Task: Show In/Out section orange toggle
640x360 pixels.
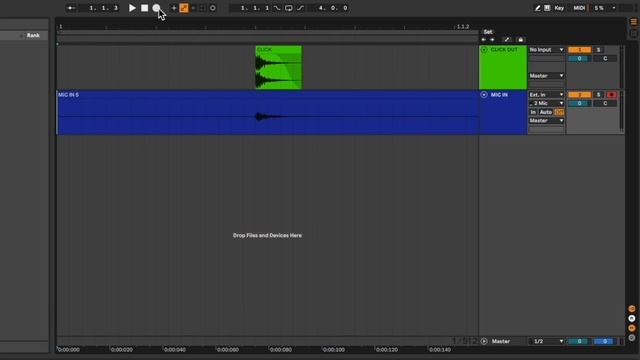Action: tap(632, 309)
